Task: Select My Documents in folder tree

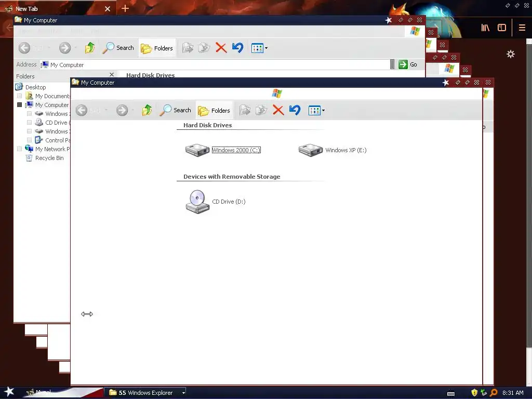Action: click(48, 96)
